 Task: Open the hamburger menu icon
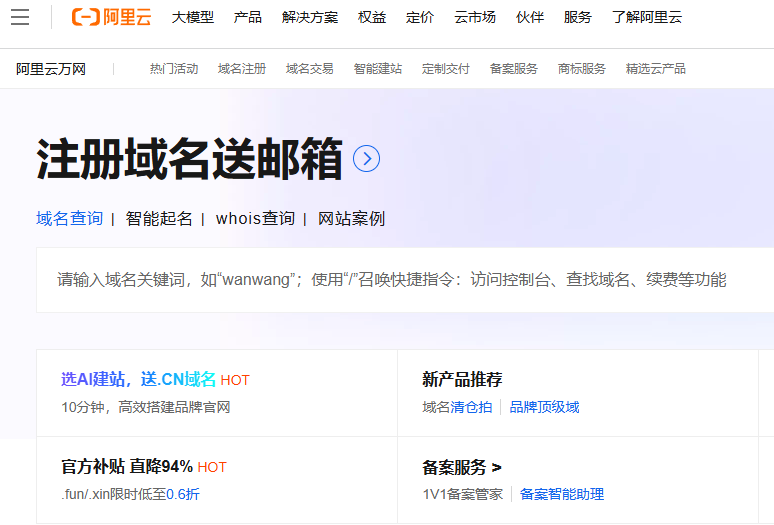(20, 17)
